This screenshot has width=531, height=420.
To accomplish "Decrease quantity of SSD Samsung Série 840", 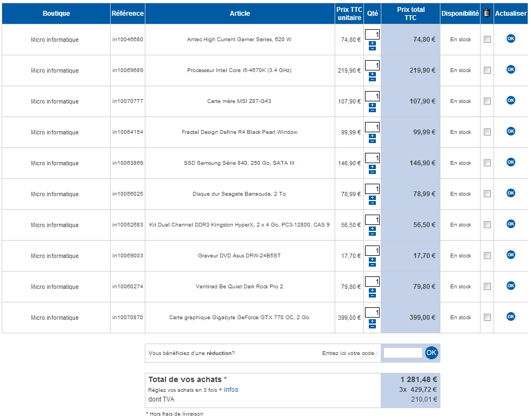I will click(x=372, y=172).
